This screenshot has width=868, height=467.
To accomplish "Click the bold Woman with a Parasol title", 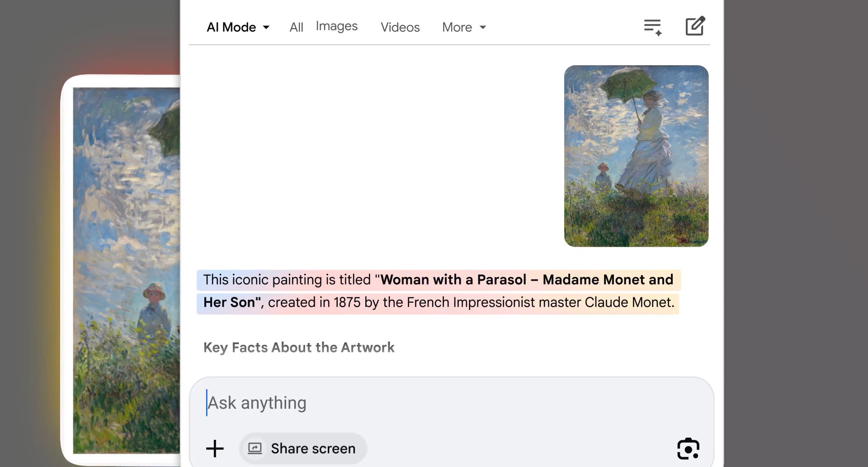I will coord(453,280).
